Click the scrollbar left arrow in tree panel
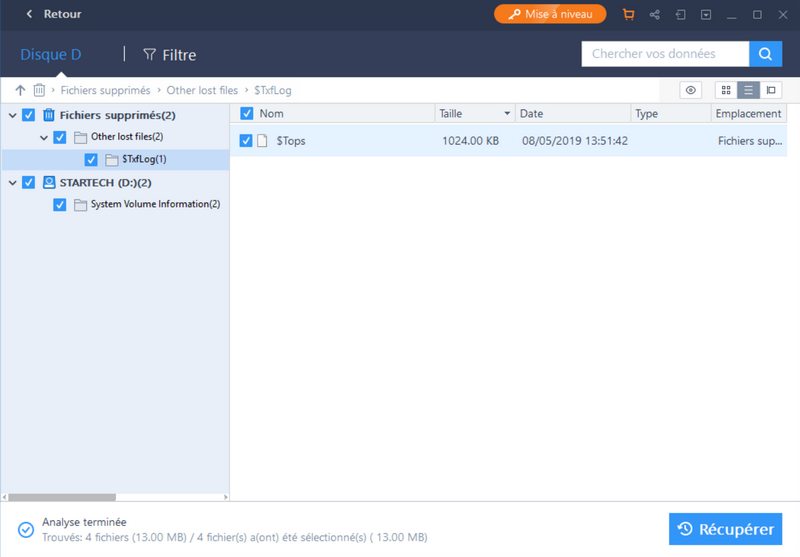Screen dimensions: 800x557 (x=5, y=497)
